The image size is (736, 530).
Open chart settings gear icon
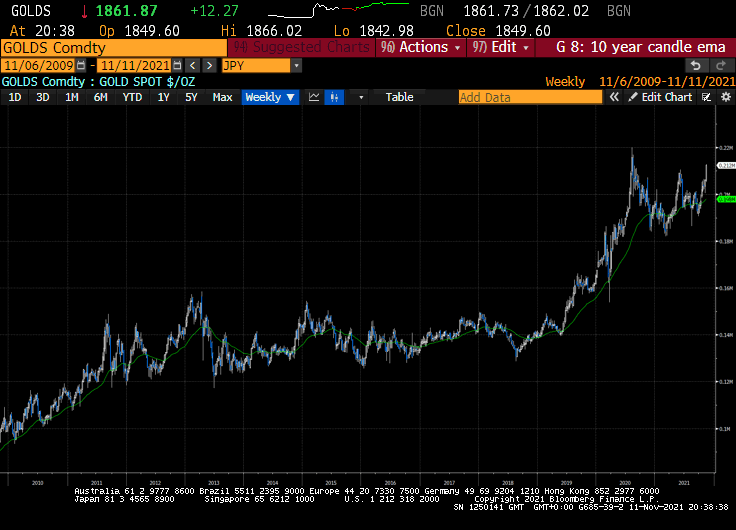[726, 97]
